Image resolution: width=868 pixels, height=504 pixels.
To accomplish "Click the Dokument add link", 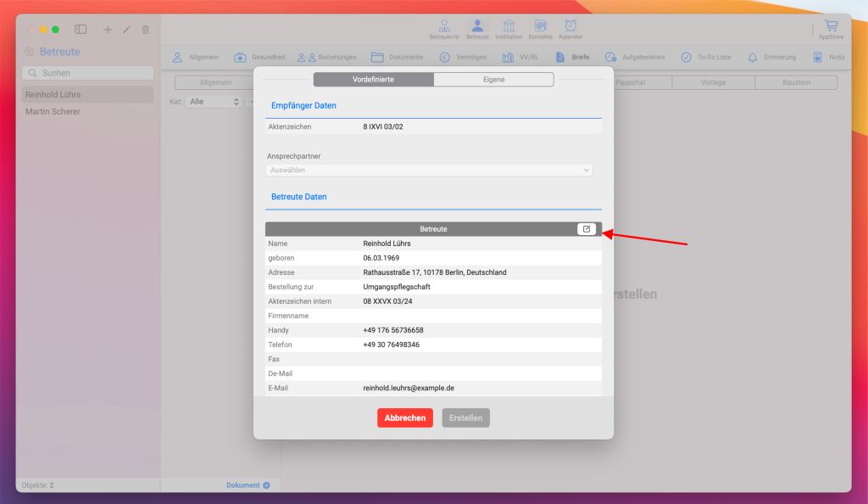I will [x=248, y=485].
